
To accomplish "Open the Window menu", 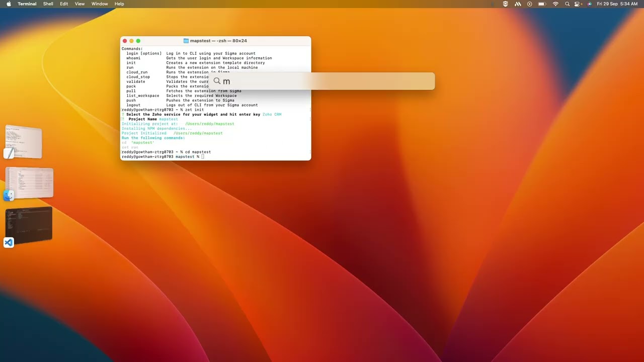I will 100,4.
